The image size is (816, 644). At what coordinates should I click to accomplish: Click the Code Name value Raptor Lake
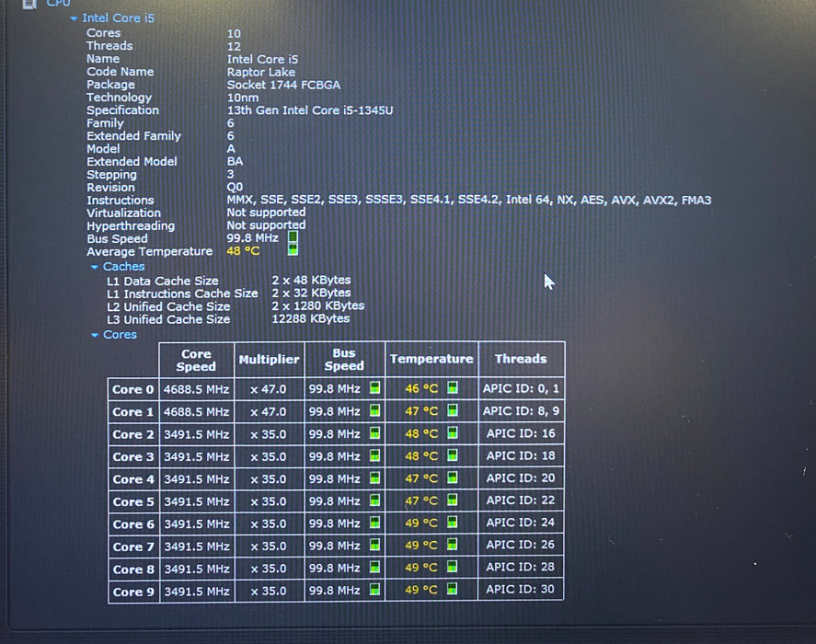(260, 73)
